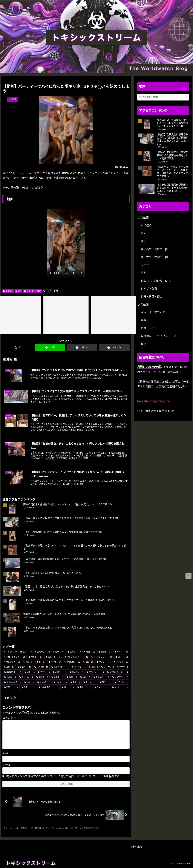Image resolution: width=193 pixels, height=868 pixels.
Task: Open the 戦争・テロ category
Action: (x=147, y=328)
